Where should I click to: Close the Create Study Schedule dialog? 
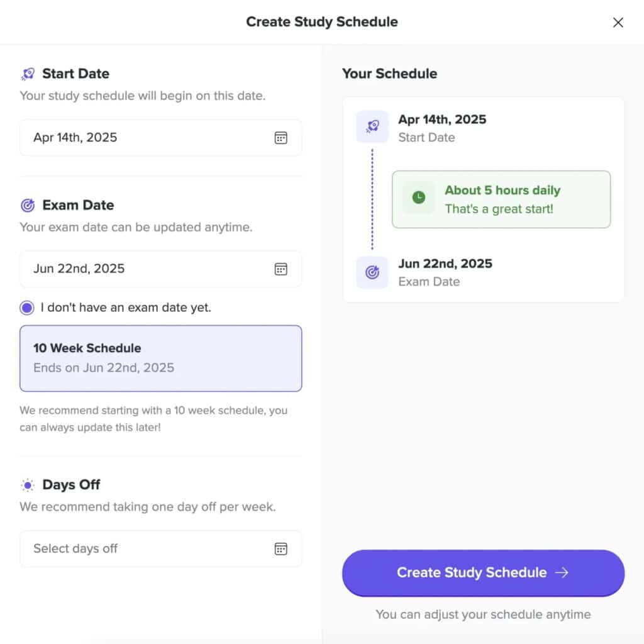[618, 23]
